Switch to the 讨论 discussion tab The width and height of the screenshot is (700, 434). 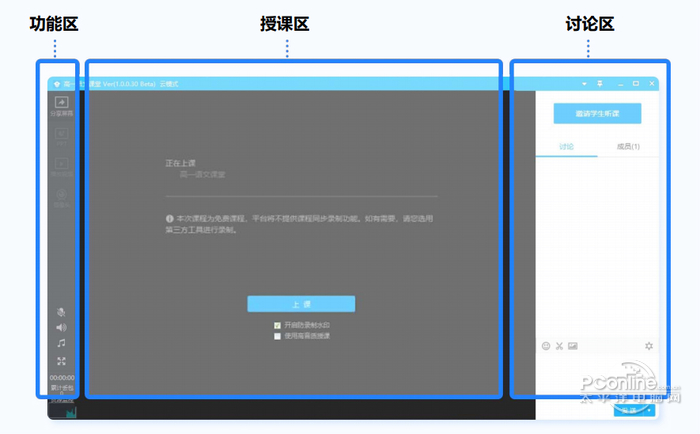(x=567, y=146)
